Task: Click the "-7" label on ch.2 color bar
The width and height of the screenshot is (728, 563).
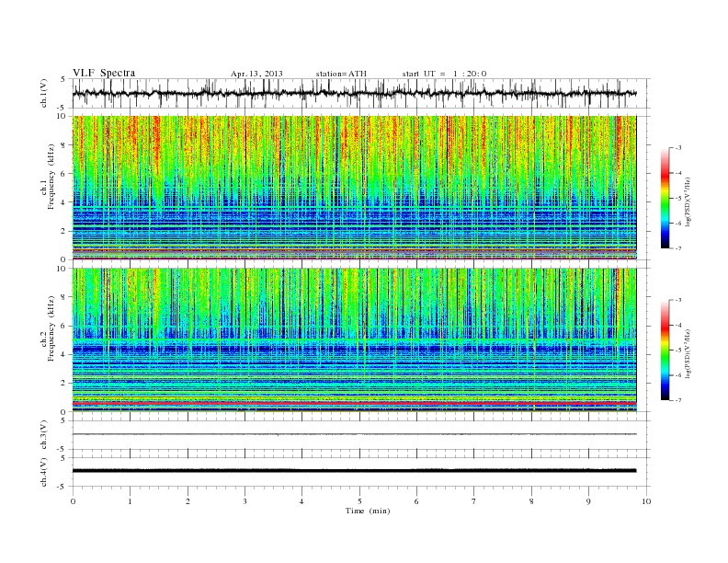Action: coord(677,400)
